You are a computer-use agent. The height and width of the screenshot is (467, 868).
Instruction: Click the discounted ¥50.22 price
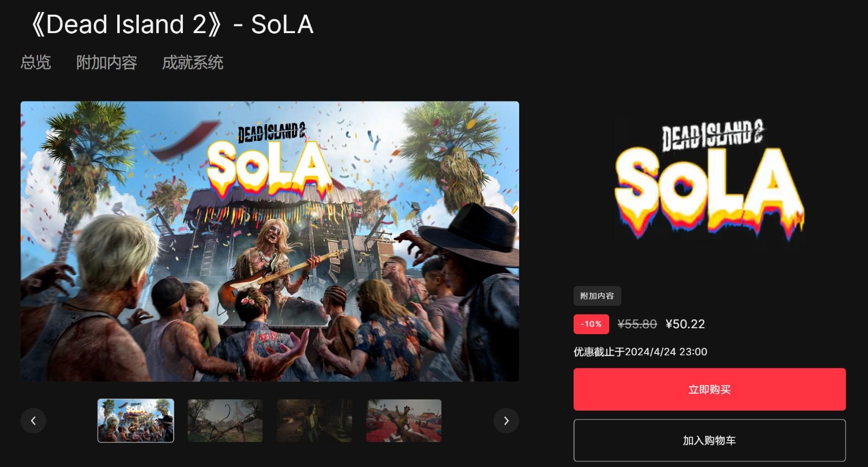[x=685, y=324]
